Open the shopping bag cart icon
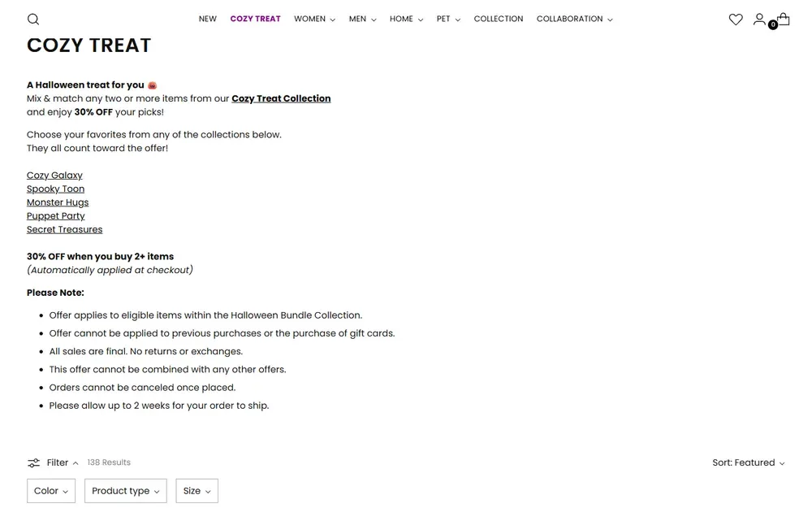Viewport: 812px width, 508px height. (784, 20)
